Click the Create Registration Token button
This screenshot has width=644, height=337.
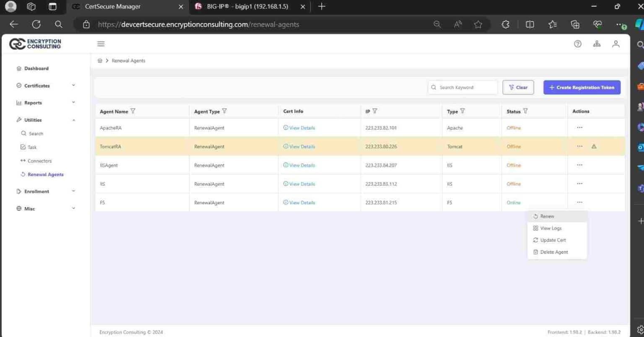(x=582, y=87)
